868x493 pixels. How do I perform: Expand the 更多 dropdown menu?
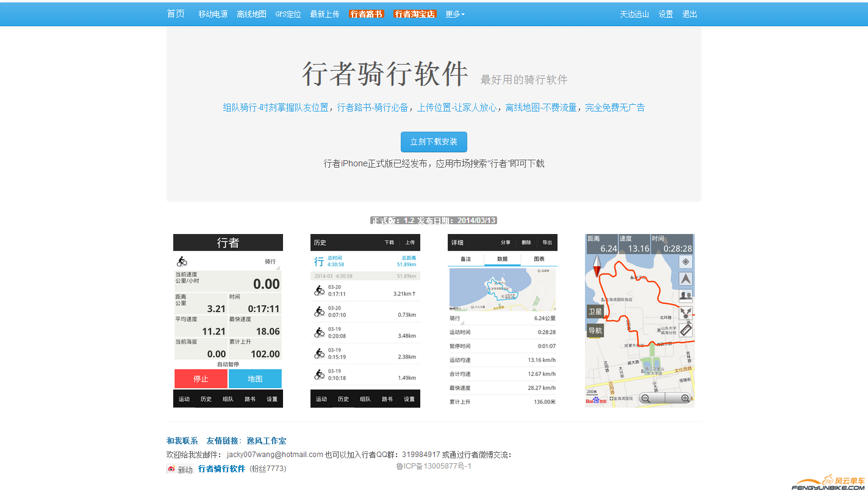click(x=454, y=14)
